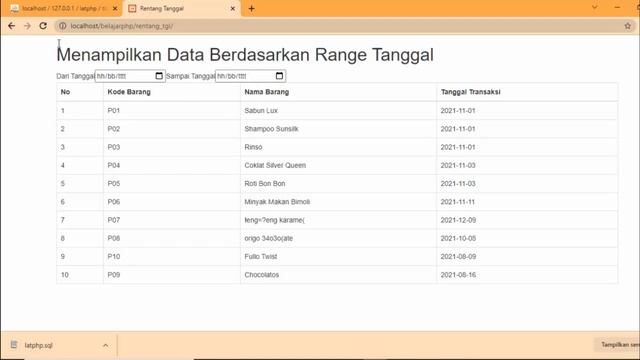Viewport: 640px width, 360px height.
Task: Click the Sampai Tanggal label
Action: coord(191,76)
